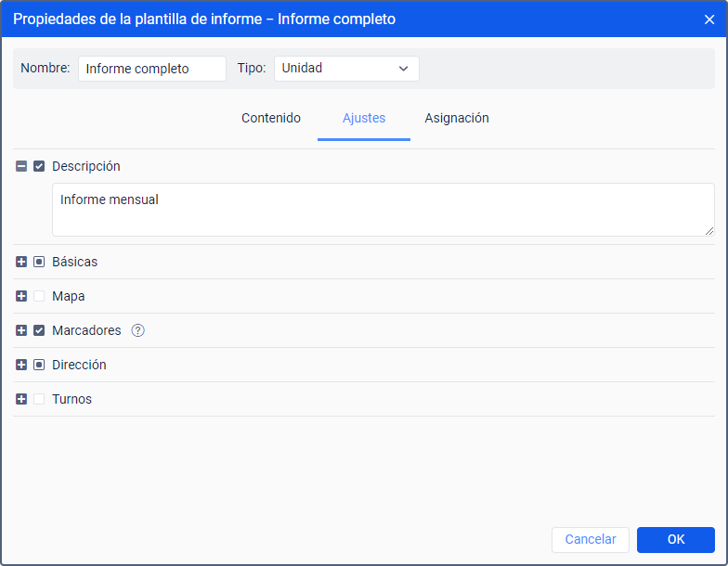The width and height of the screenshot is (728, 566).
Task: Collapse the Descripción section minus icon
Action: tap(21, 166)
